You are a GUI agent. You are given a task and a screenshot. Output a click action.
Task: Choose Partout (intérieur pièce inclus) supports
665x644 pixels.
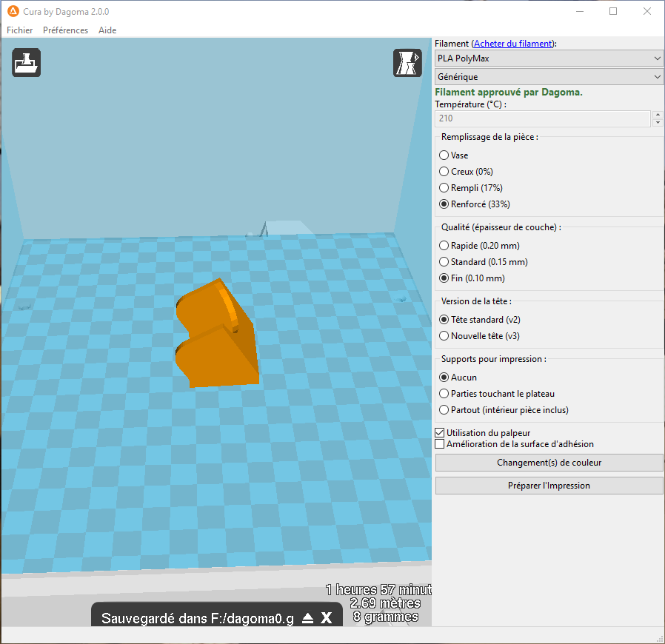point(504,410)
